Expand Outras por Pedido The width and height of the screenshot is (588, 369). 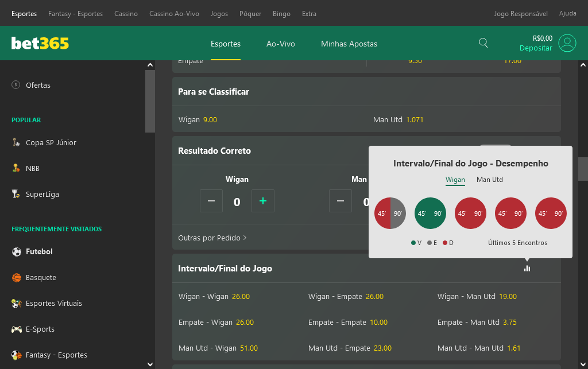click(212, 238)
